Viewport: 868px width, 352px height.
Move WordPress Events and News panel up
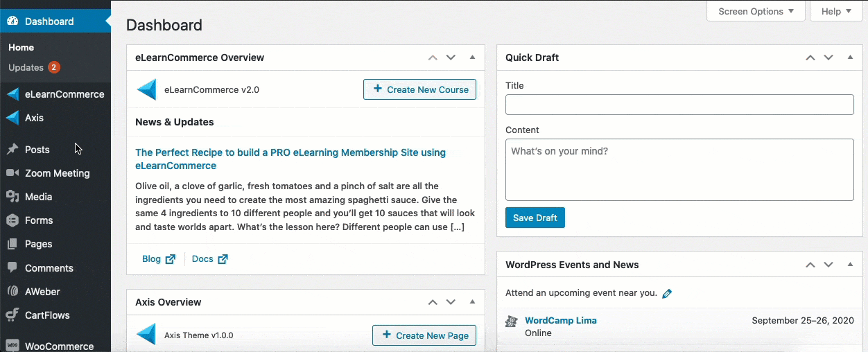coord(810,265)
